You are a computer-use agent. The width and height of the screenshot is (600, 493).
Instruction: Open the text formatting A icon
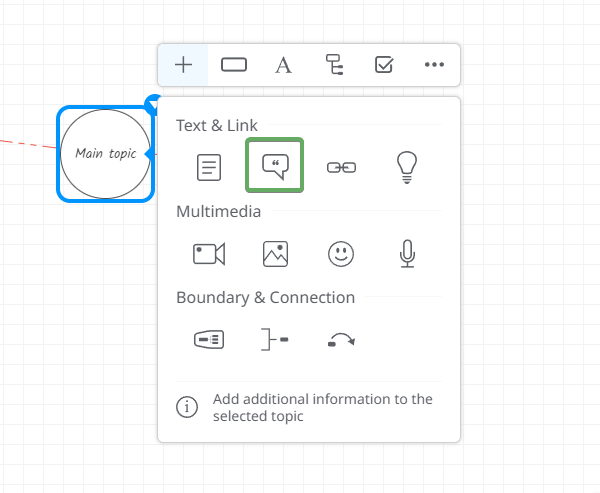[283, 65]
